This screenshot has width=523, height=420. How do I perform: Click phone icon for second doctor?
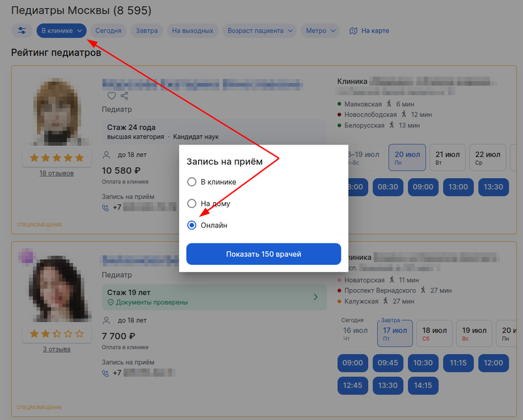coord(105,374)
